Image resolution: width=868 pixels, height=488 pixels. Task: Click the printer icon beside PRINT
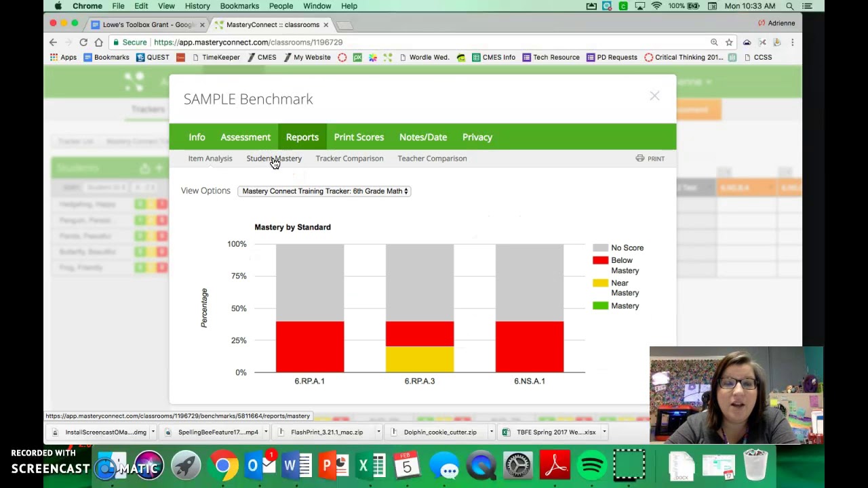[x=639, y=159]
